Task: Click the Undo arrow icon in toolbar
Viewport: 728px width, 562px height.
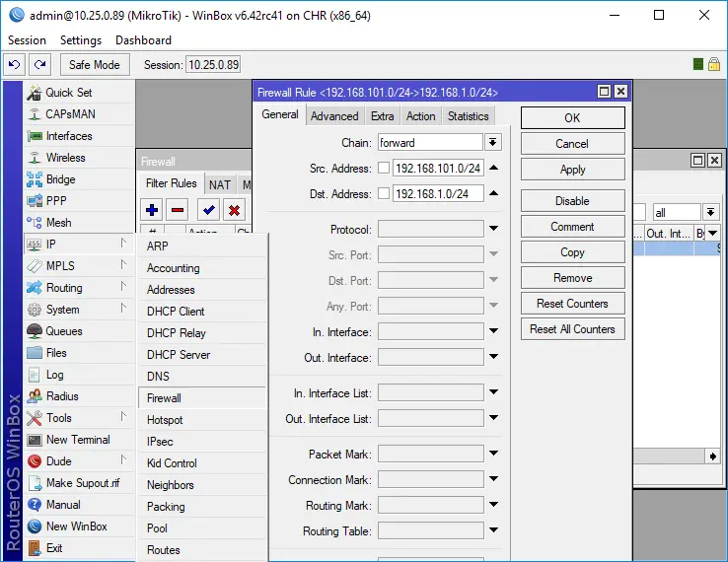Action: 15,64
